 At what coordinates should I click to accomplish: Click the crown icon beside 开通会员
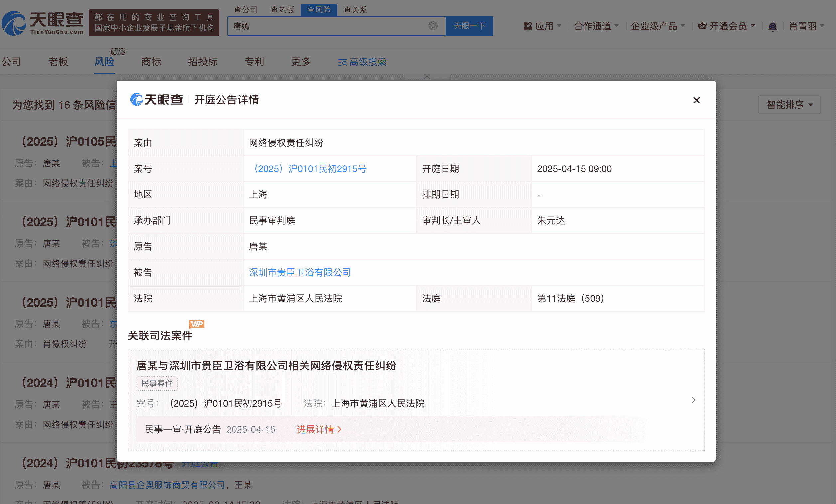(702, 26)
